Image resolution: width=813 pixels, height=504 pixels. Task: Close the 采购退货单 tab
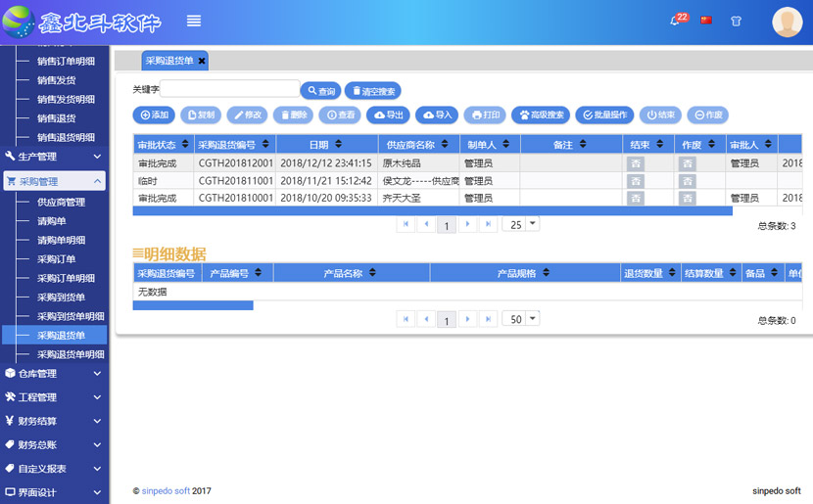point(202,61)
